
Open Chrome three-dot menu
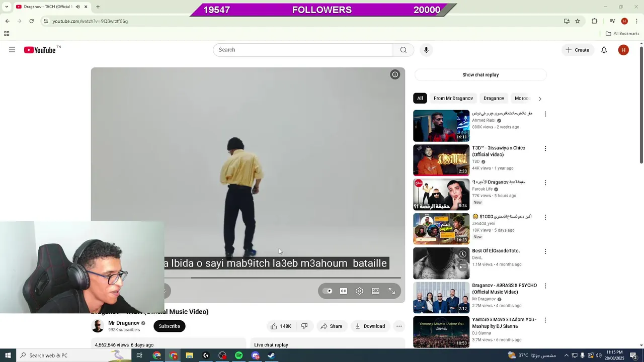click(x=636, y=21)
